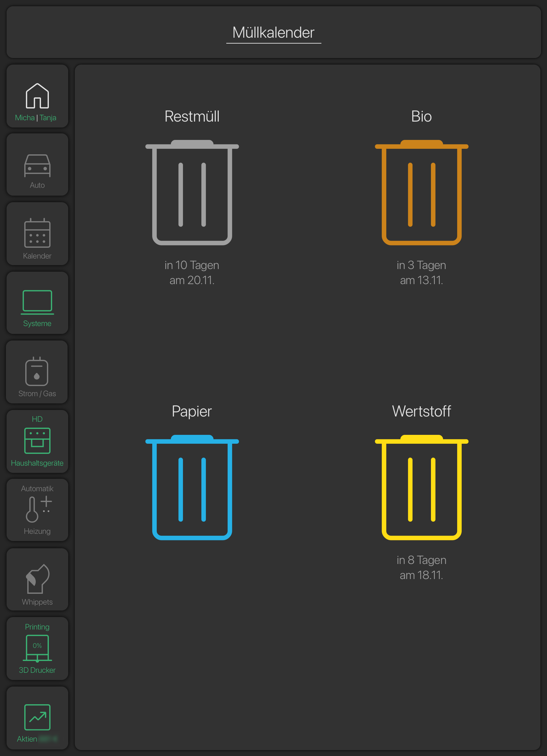Image resolution: width=547 pixels, height=756 pixels.
Task: Open the Kalender calendar icon
Action: click(37, 233)
